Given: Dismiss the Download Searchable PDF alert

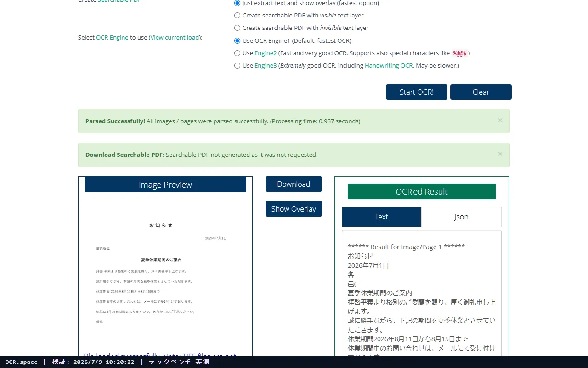Looking at the screenshot, I should 500,154.
